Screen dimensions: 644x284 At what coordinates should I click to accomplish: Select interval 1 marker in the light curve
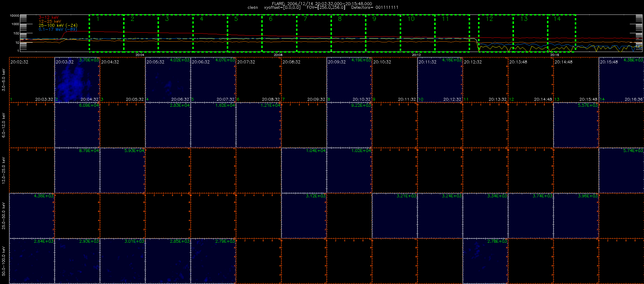tap(98, 19)
